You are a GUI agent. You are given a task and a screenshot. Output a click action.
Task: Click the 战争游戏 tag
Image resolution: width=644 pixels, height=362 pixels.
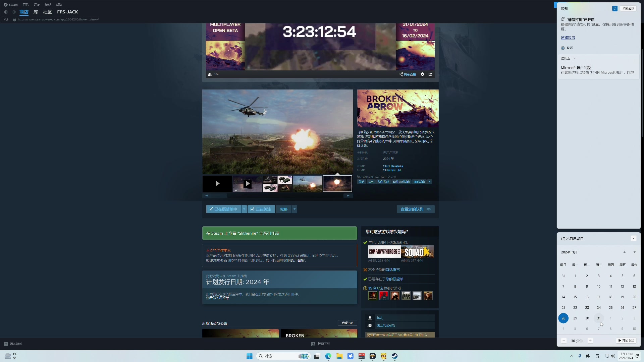point(383,182)
